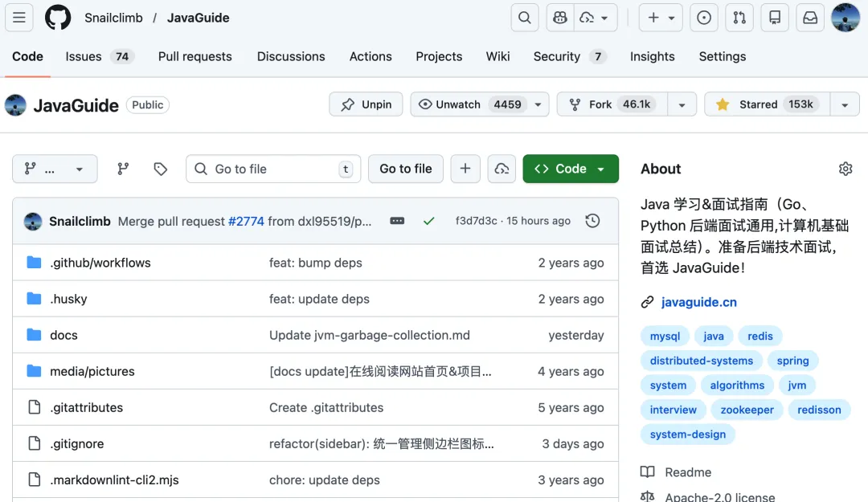Open the 'Update jvm-garbage-collection.md' commit message

tap(369, 336)
